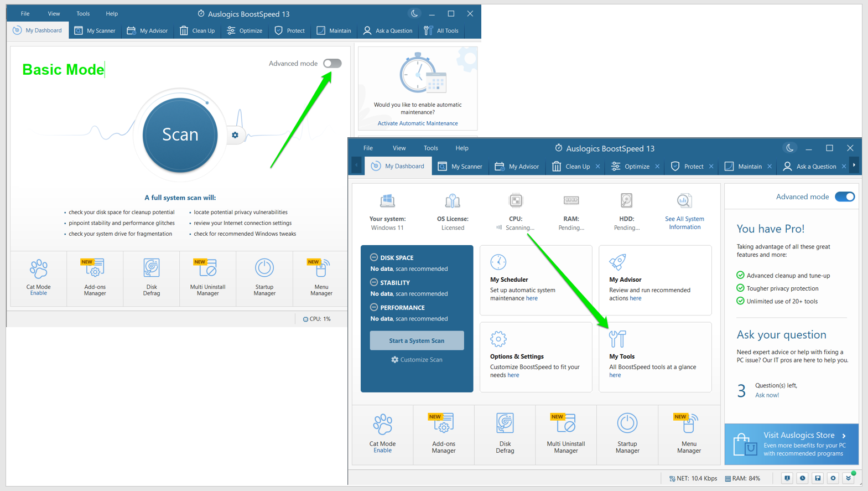Switch to Clean Up tab in back window

(197, 30)
